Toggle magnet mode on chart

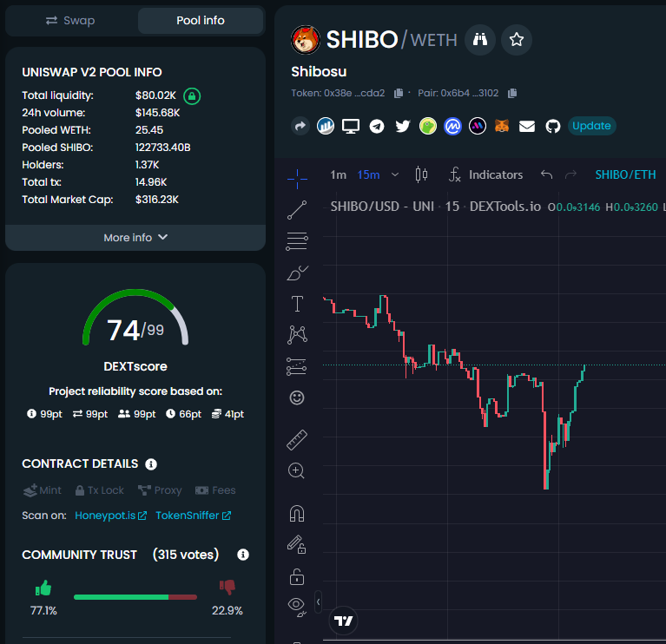297,514
